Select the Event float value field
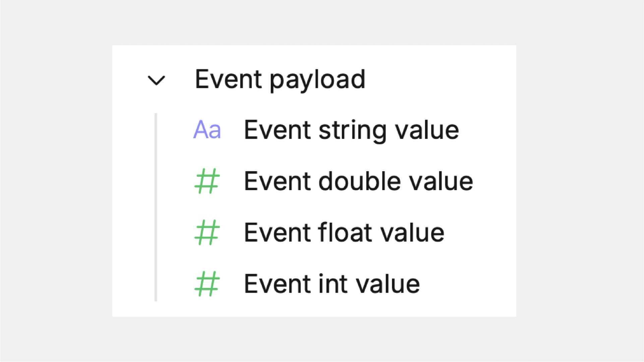Screen dimensions: 644x362 pyautogui.click(x=344, y=232)
